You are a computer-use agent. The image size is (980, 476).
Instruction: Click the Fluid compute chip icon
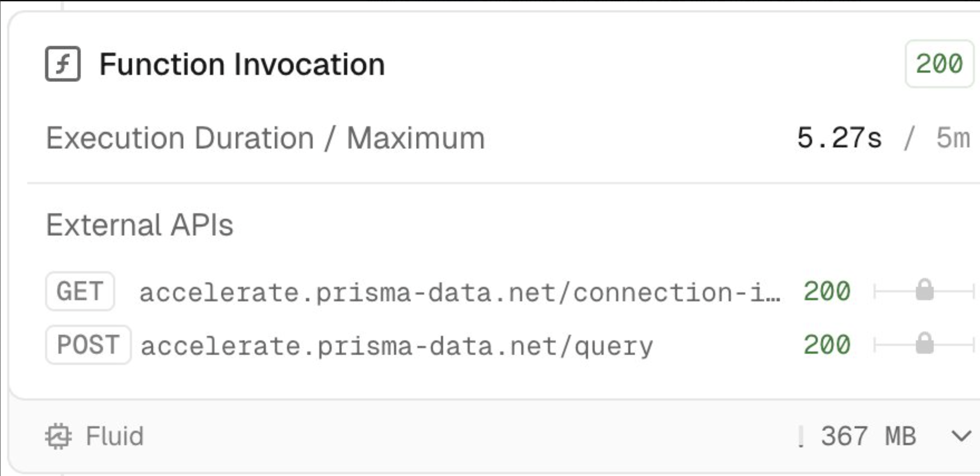click(58, 436)
